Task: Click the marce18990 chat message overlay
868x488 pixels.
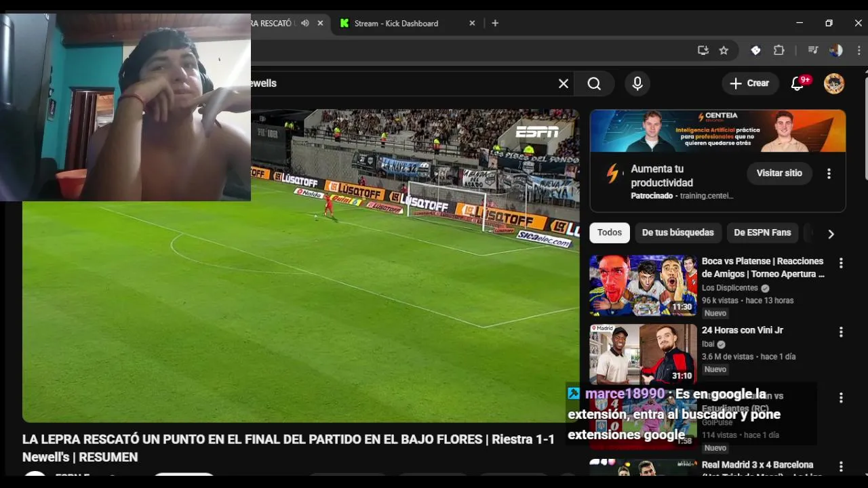Action: point(690,414)
